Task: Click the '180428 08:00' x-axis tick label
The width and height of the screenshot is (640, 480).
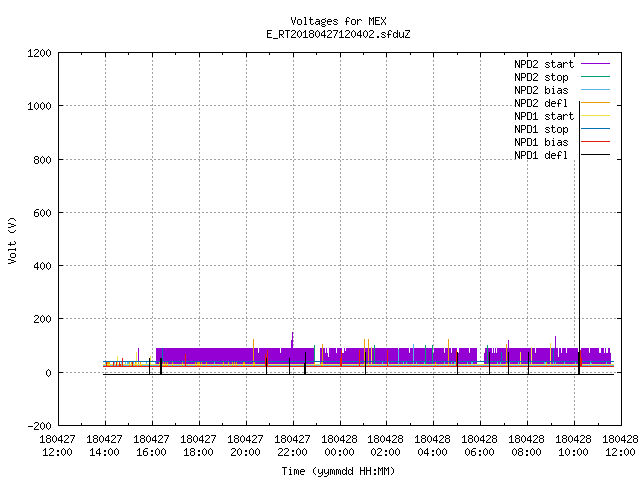Action: click(x=526, y=446)
